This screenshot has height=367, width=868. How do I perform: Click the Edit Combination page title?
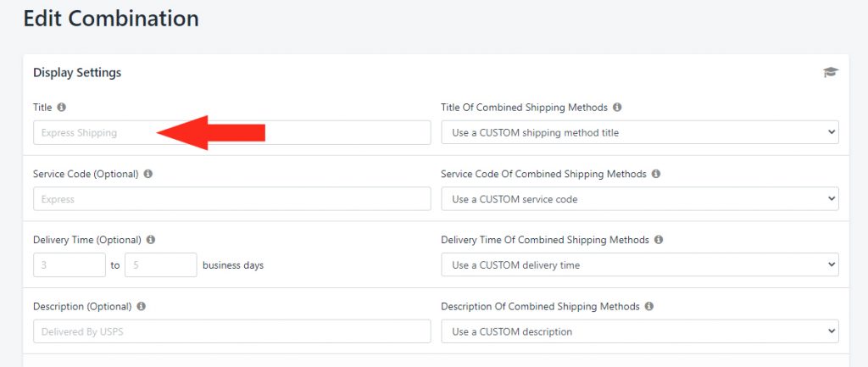(x=111, y=19)
